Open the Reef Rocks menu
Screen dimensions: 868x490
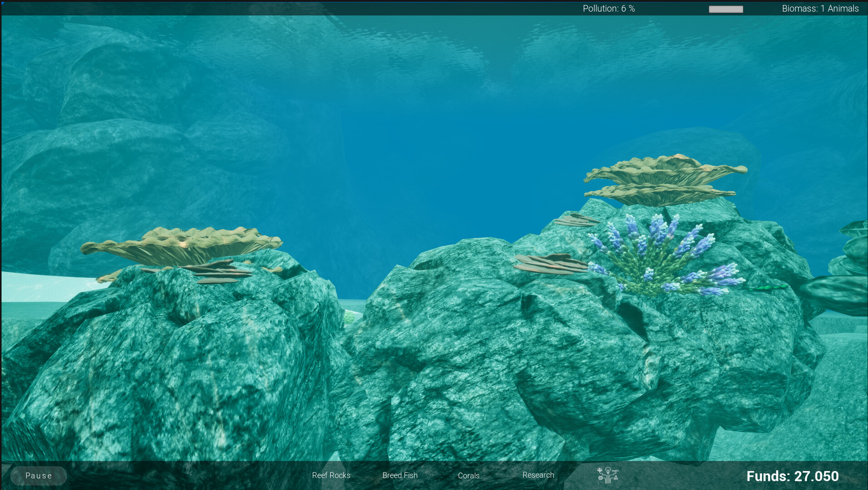click(331, 475)
